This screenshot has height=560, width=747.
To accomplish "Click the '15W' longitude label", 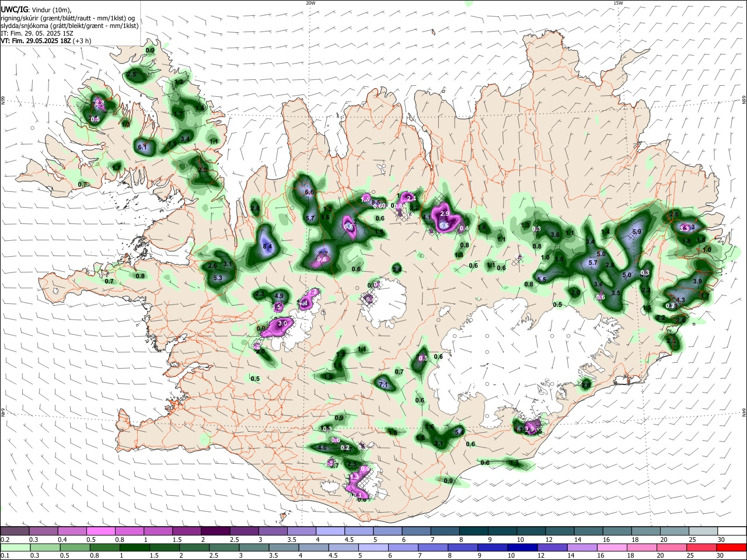I will click(618, 3).
